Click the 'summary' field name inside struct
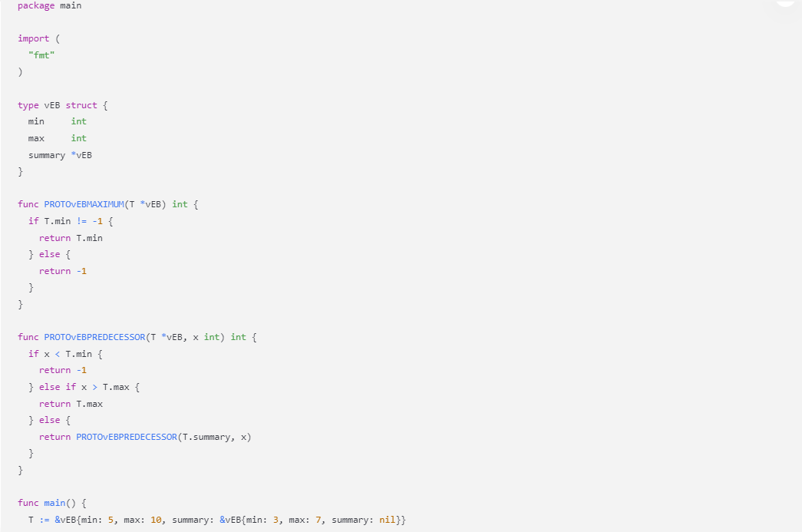Viewport: 802px width, 532px height. 47,155
